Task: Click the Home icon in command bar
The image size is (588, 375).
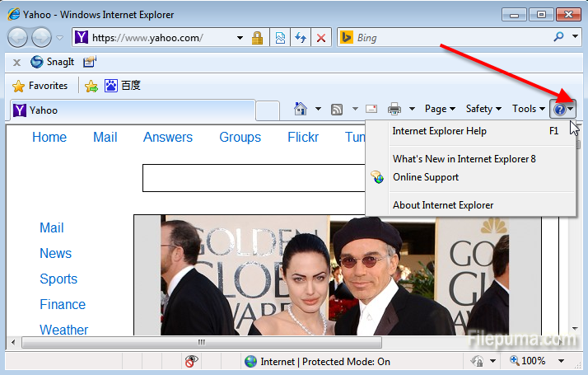Action: [301, 109]
